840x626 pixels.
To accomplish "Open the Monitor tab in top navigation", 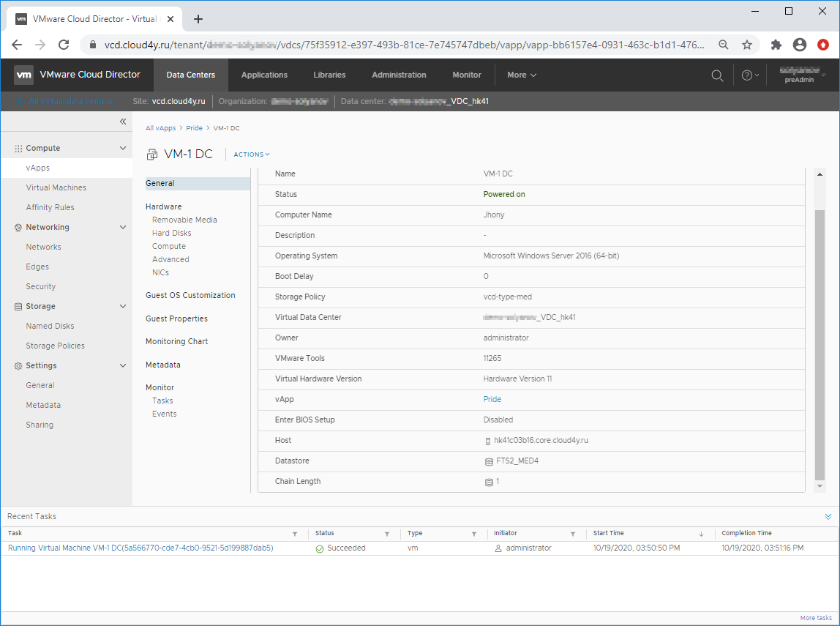I will (467, 75).
